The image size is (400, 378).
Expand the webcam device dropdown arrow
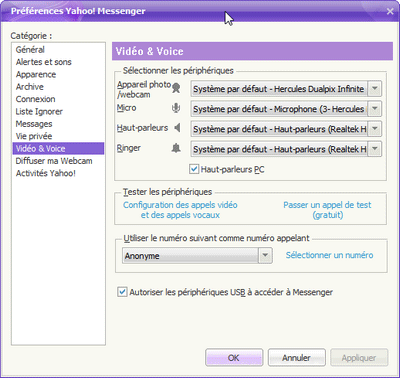click(375, 89)
